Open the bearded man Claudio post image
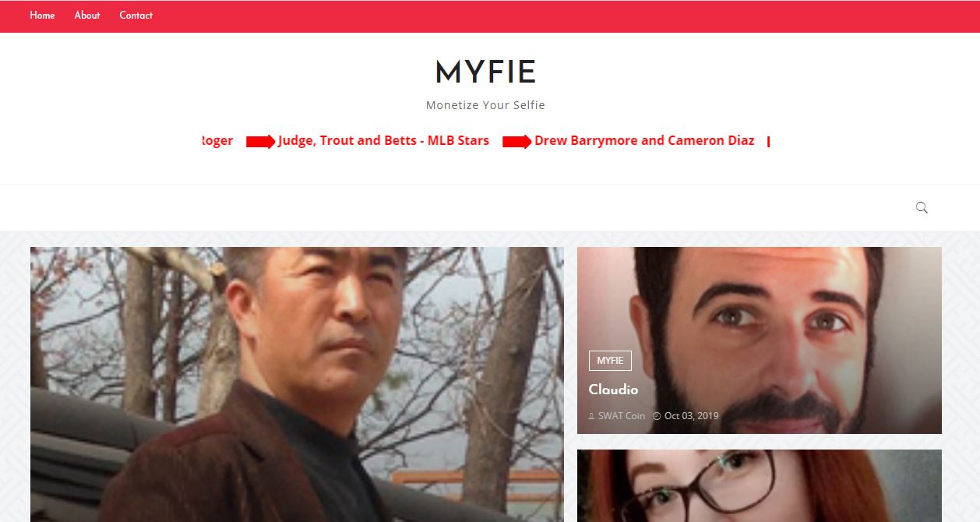 760,340
